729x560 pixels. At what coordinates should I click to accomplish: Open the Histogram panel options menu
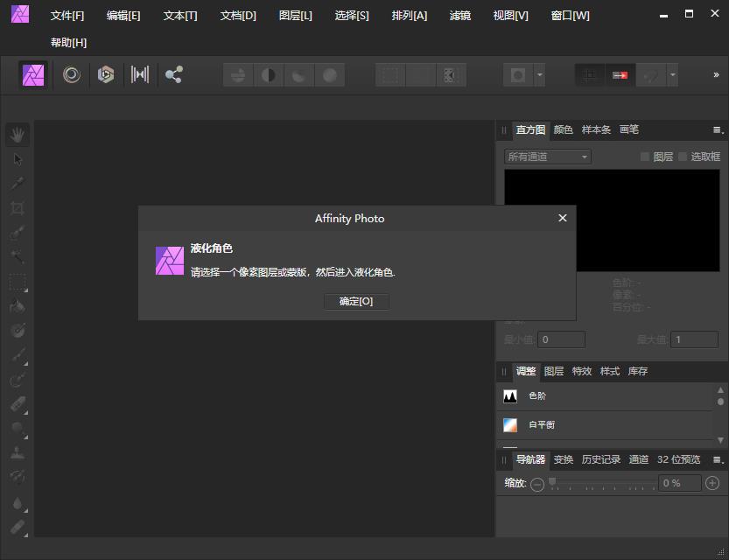click(x=716, y=129)
